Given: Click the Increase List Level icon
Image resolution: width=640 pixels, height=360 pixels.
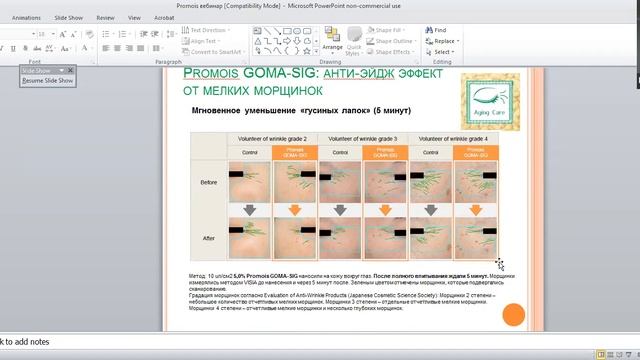Looking at the screenshot, I should point(155,34).
